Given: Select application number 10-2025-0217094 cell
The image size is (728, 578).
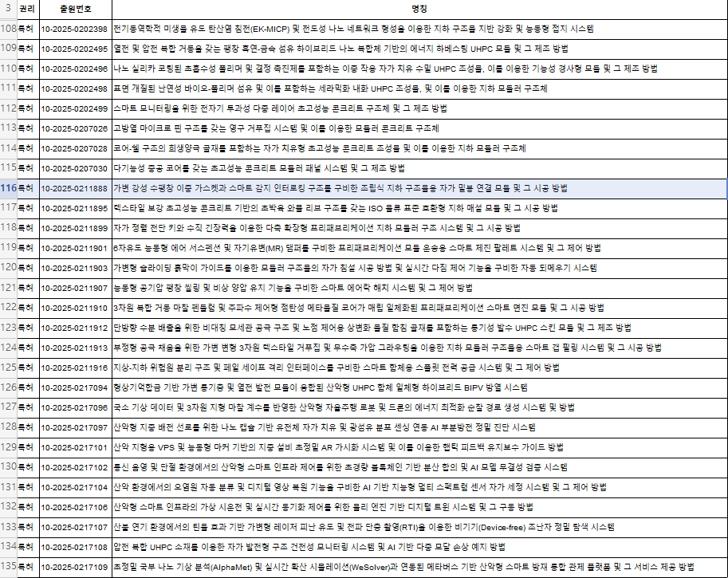Looking at the screenshot, I should point(74,387).
